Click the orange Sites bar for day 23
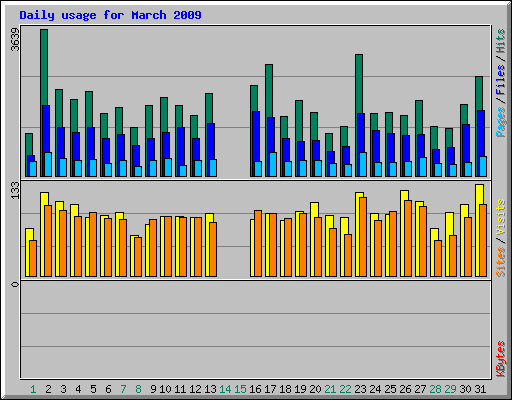This screenshot has height=400, width=512. (363, 237)
